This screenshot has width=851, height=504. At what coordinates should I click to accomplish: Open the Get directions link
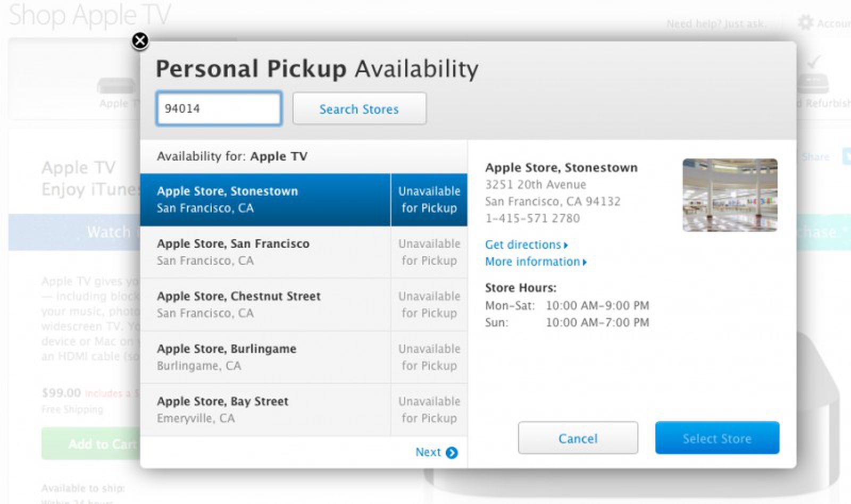[x=523, y=245]
